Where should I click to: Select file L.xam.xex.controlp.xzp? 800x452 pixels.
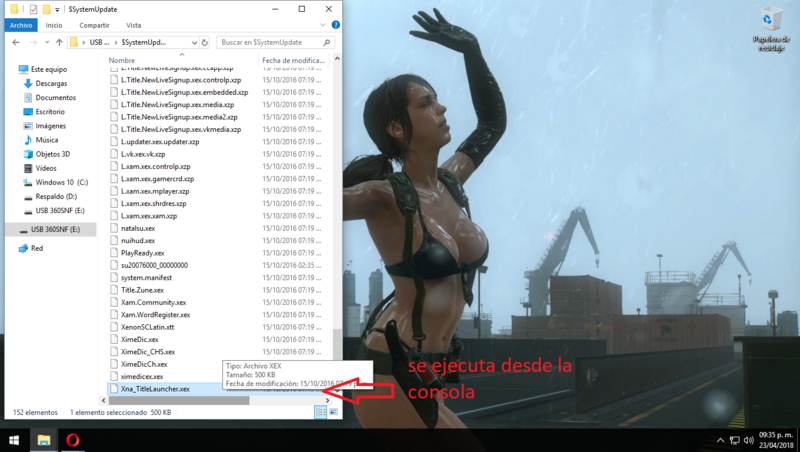pos(155,166)
